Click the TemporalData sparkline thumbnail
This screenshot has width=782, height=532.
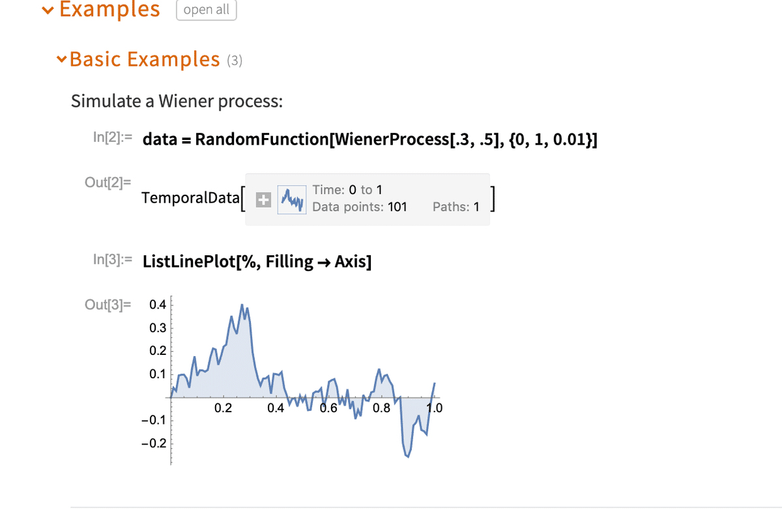click(x=291, y=200)
